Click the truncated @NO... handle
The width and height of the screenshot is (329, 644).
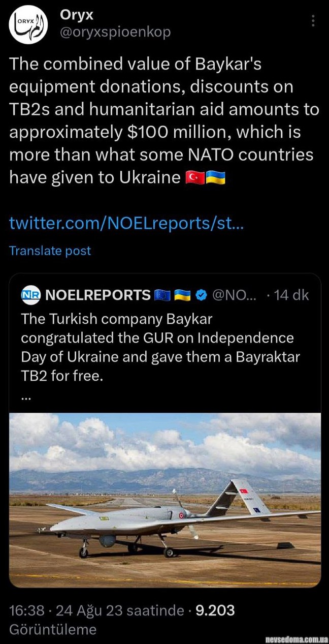234,295
